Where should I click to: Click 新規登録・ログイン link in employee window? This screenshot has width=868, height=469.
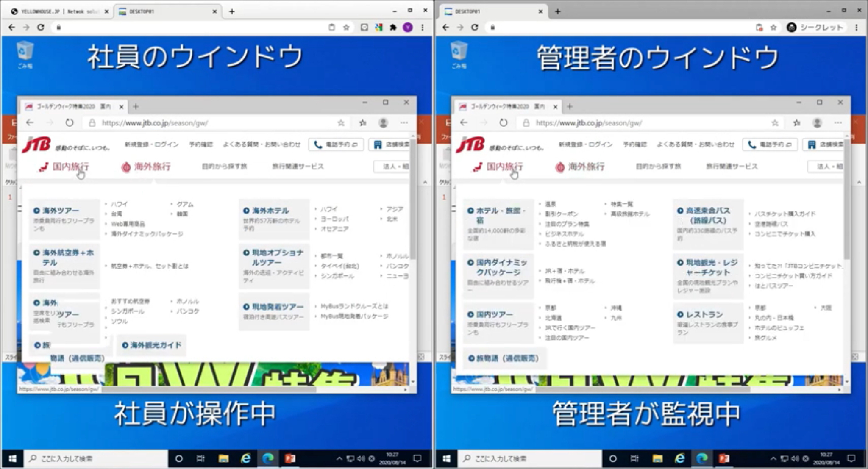click(152, 144)
